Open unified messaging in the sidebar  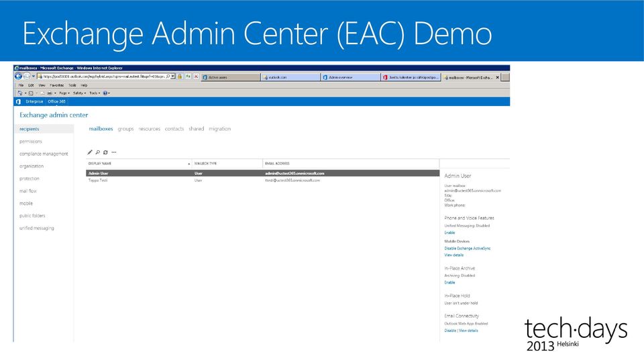click(x=36, y=228)
